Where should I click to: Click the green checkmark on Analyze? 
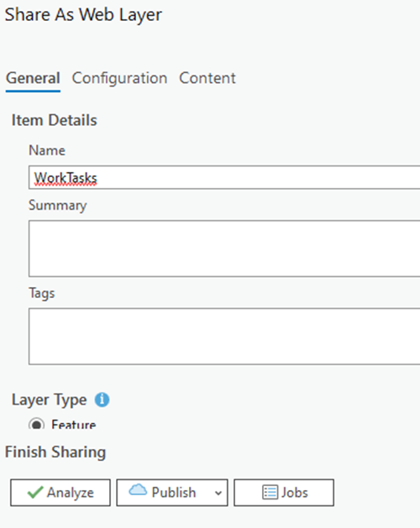35,492
